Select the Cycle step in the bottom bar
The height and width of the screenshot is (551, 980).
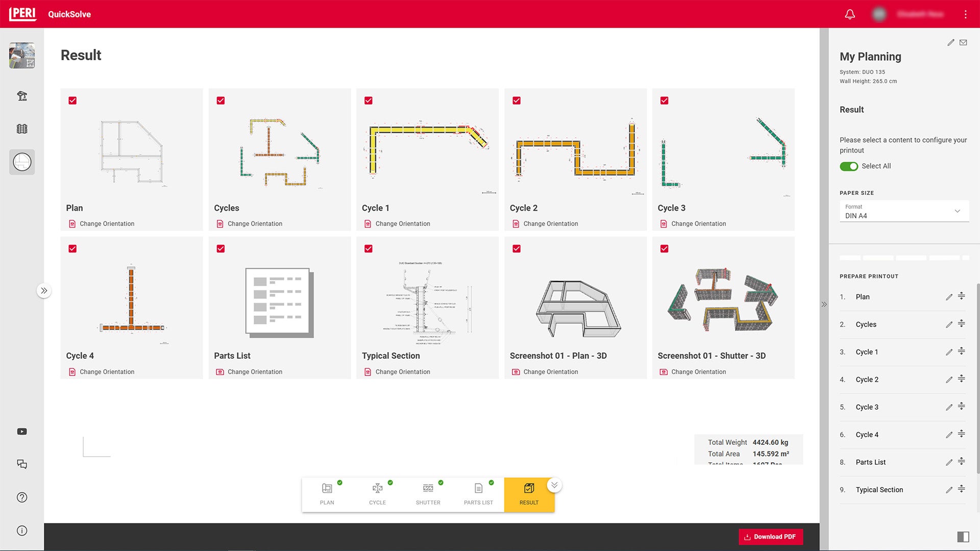(377, 494)
